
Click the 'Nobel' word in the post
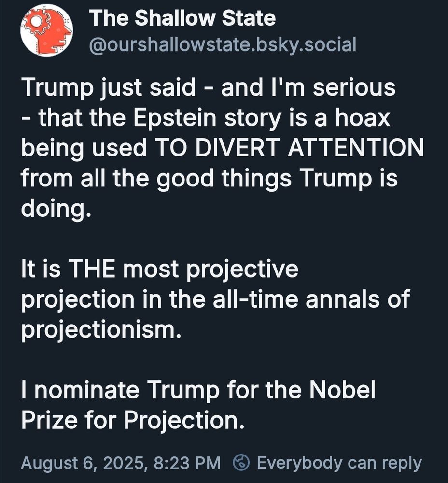point(342,390)
